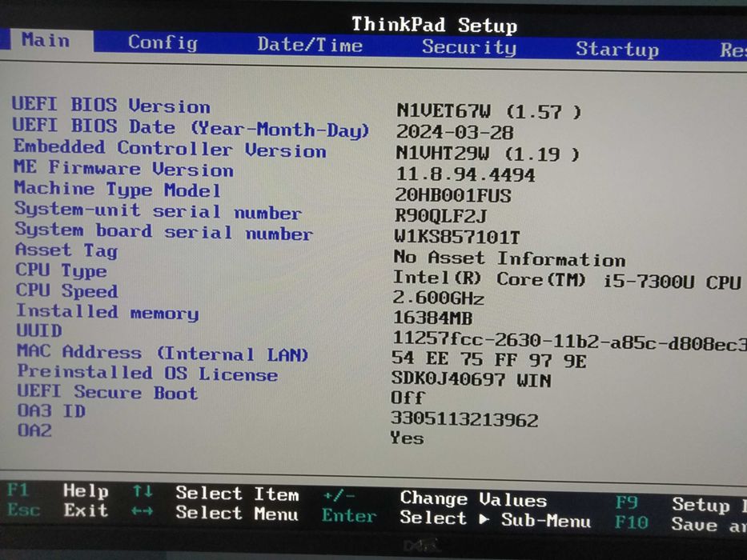Click No Asset Information value
The height and width of the screenshot is (560, 747).
510,258
